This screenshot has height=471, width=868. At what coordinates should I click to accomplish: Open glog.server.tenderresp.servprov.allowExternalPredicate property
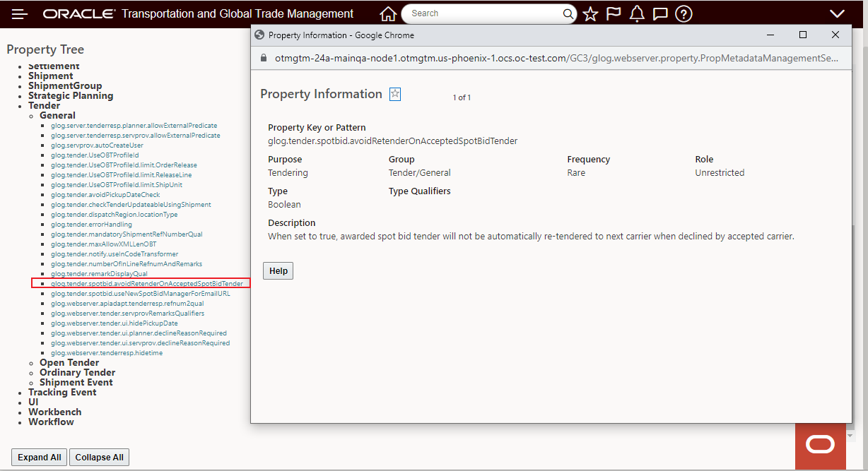pyautogui.click(x=135, y=135)
